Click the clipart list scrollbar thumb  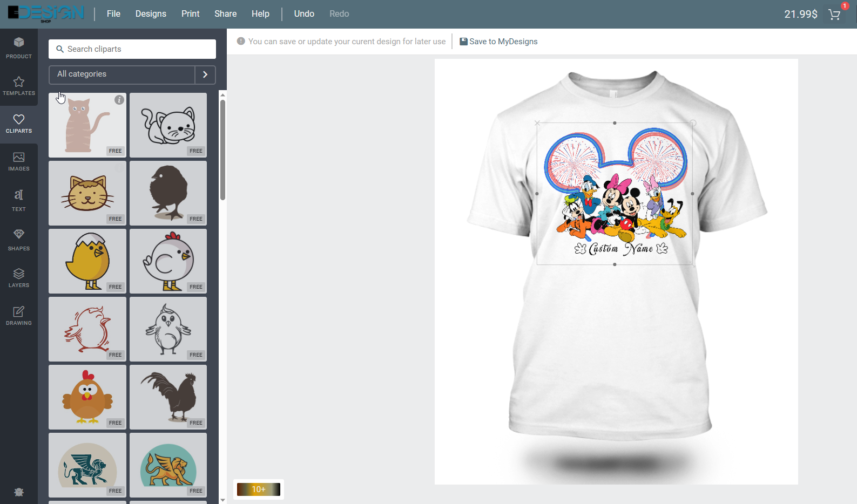(222, 150)
